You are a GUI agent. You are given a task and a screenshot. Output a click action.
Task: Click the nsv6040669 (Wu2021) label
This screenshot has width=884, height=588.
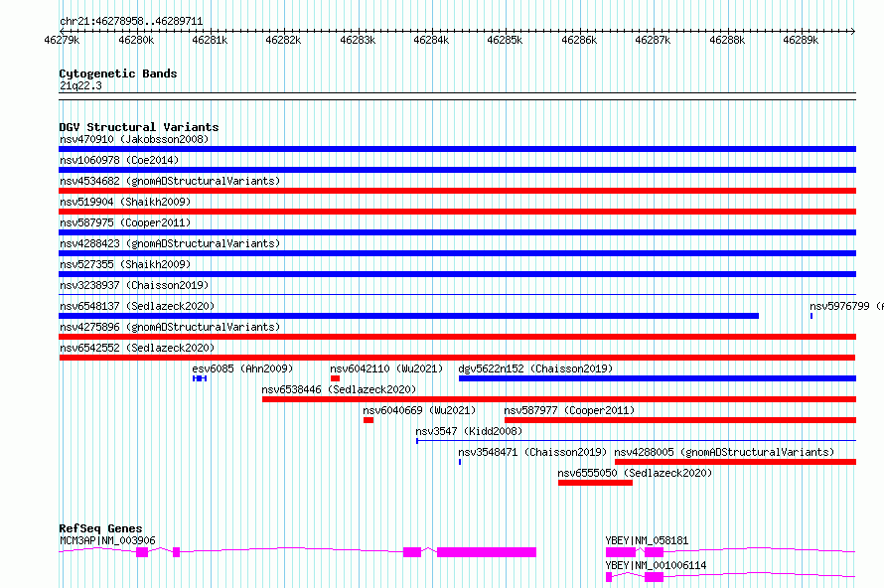(x=419, y=410)
